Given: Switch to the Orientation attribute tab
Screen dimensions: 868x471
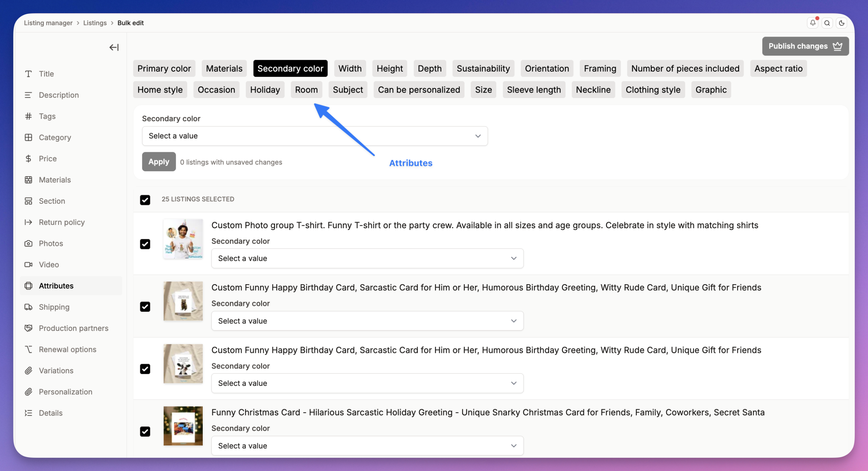Looking at the screenshot, I should 547,68.
